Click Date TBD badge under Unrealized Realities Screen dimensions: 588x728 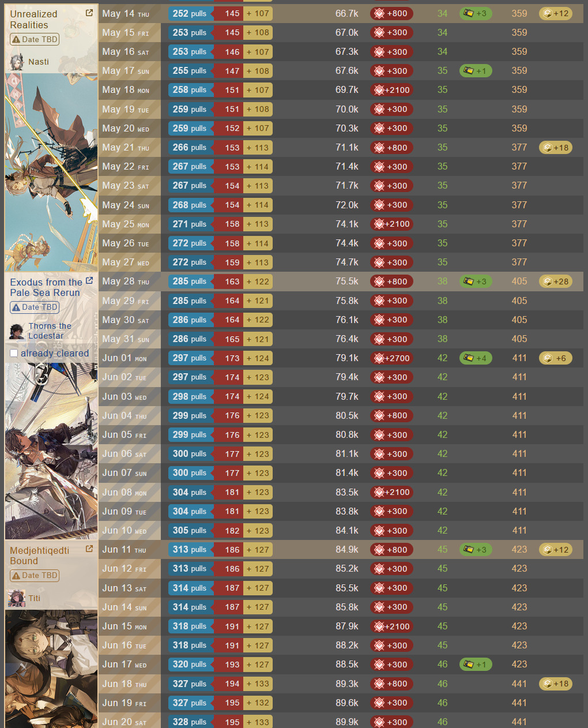point(35,39)
